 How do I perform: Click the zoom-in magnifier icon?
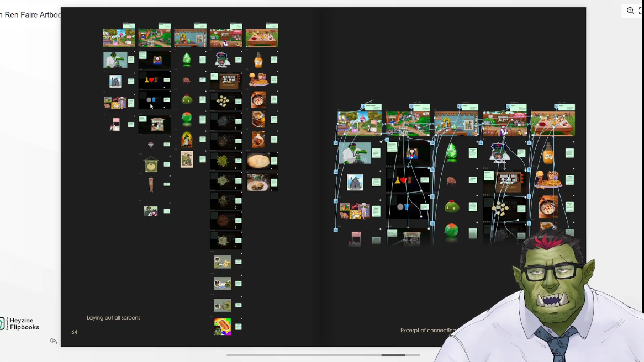pos(630,11)
